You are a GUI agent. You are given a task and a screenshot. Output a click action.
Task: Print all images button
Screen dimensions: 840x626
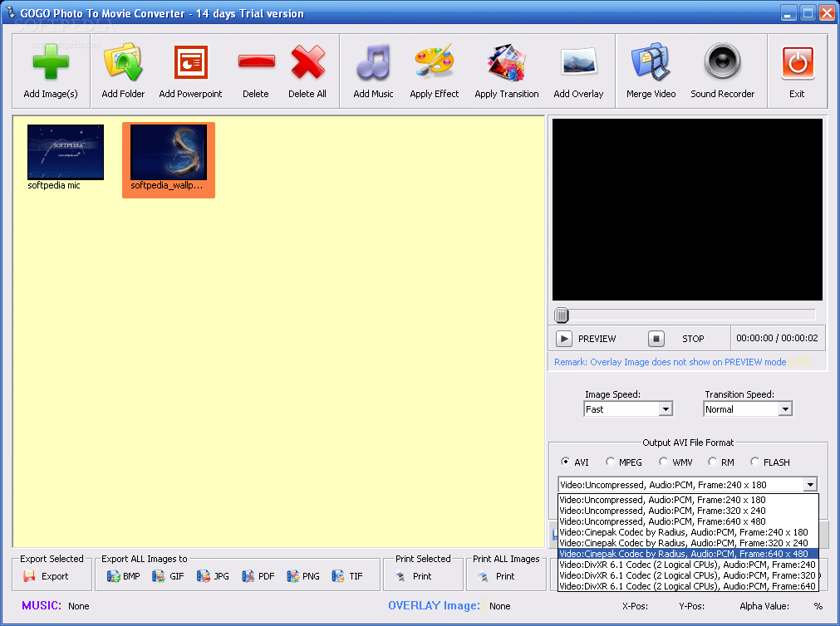pyautogui.click(x=496, y=576)
